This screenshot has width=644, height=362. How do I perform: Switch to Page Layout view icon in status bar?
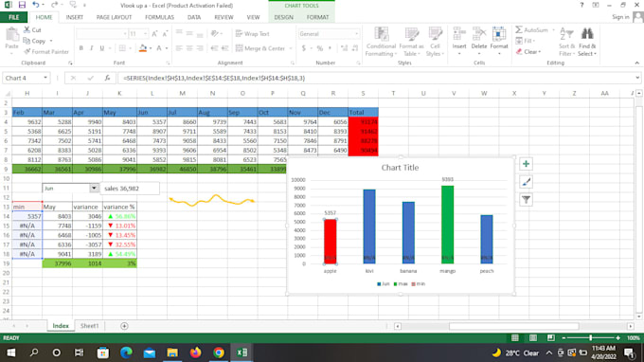[532, 337]
